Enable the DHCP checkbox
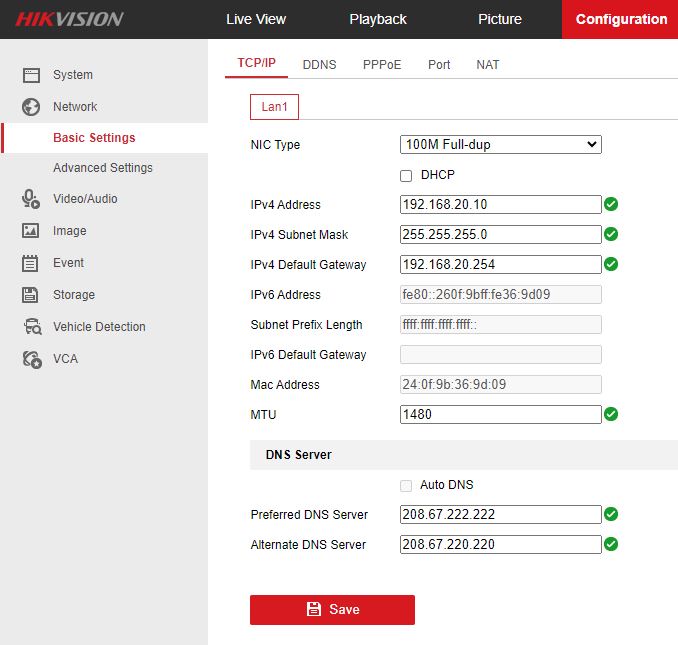678x645 pixels. [x=406, y=175]
